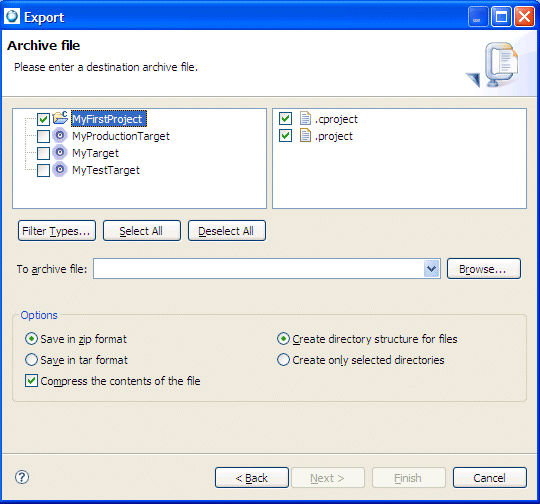This screenshot has height=504, width=540.
Task: Cancel the export dialog
Action: click(x=490, y=478)
